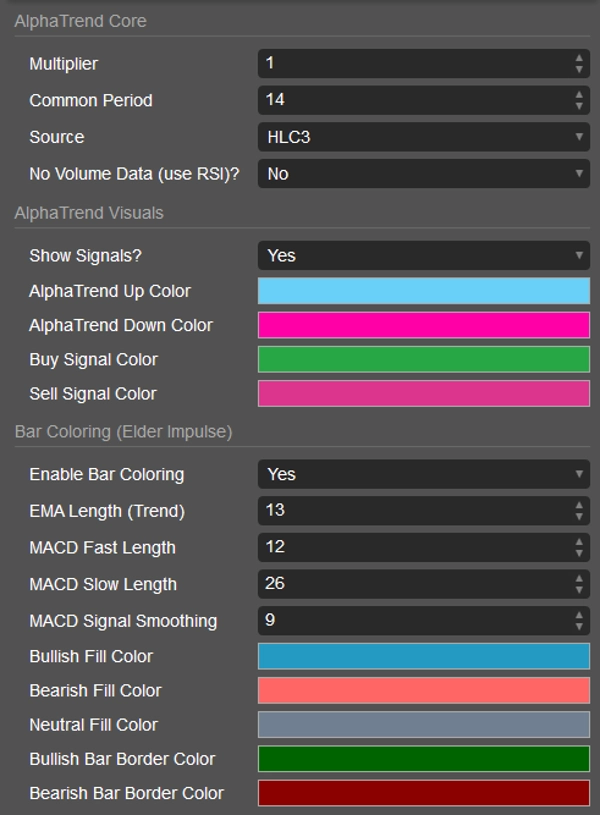Change the Sell Signal Color
Viewport: 600px width, 815px height.
pyautogui.click(x=423, y=393)
